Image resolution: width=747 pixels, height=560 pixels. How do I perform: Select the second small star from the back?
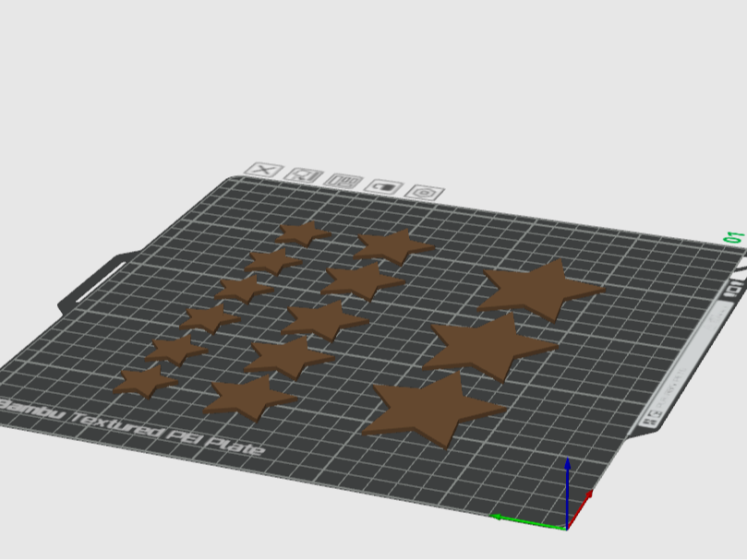coord(273,261)
